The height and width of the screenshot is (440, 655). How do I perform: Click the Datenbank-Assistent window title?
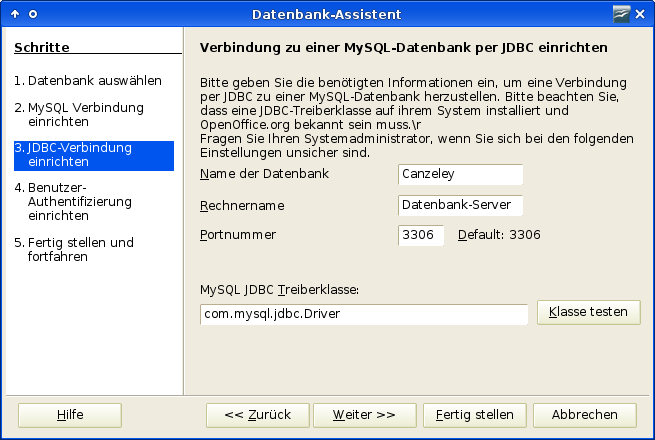point(327,14)
